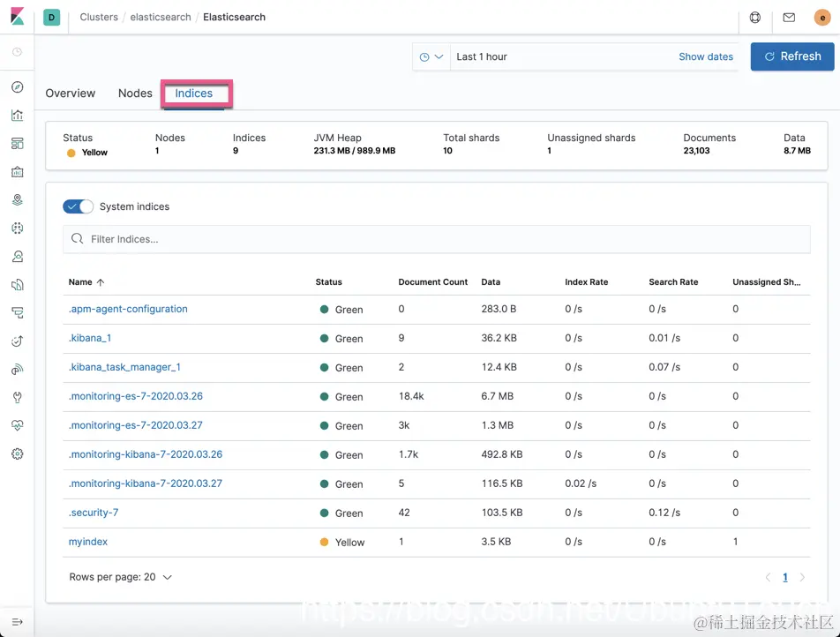
Task: Click the 0.12 /s search rate value
Action: click(664, 513)
